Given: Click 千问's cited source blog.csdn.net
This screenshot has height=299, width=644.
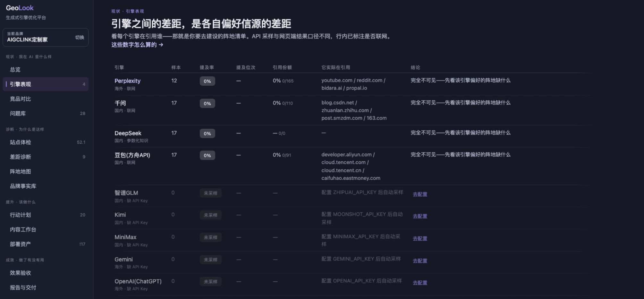Looking at the screenshot, I should click(x=338, y=103).
